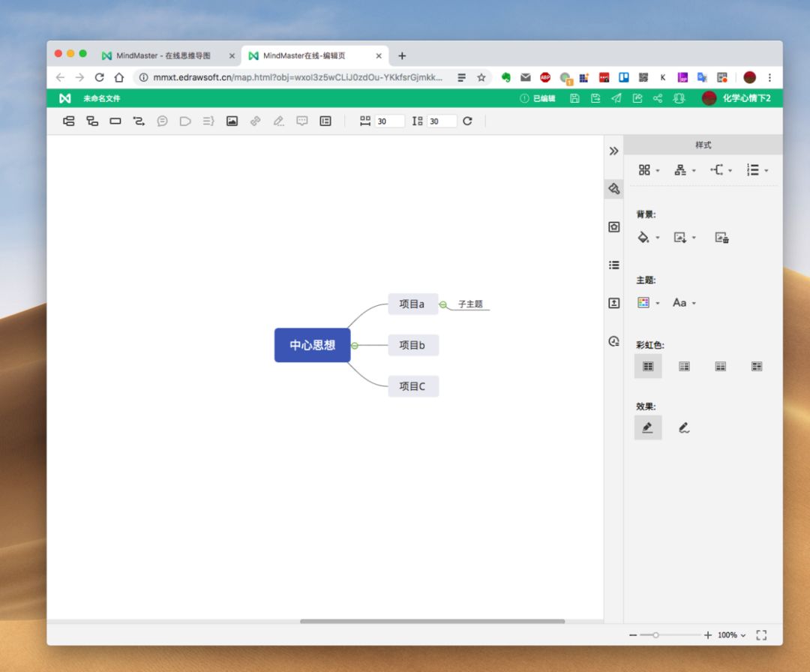Click the 化学心情下2 user account
This screenshot has height=672, width=810.
(x=736, y=98)
